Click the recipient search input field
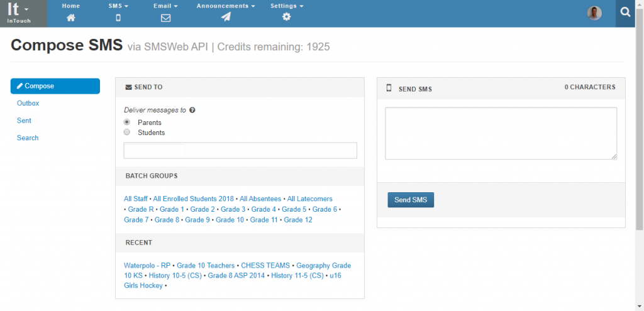The image size is (644, 311). (x=240, y=151)
